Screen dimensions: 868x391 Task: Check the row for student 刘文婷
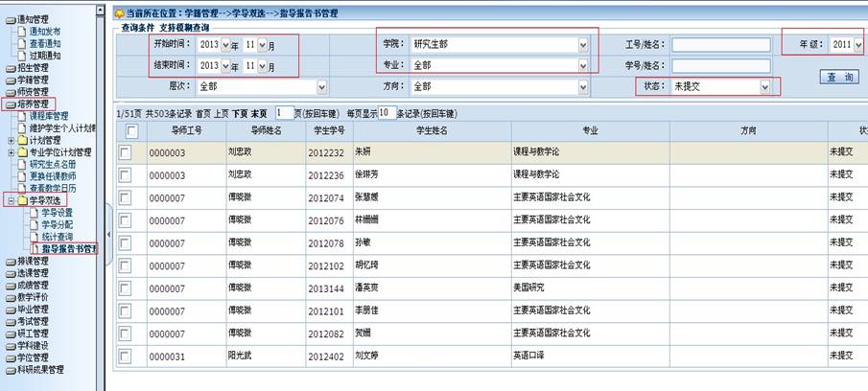tap(127, 356)
